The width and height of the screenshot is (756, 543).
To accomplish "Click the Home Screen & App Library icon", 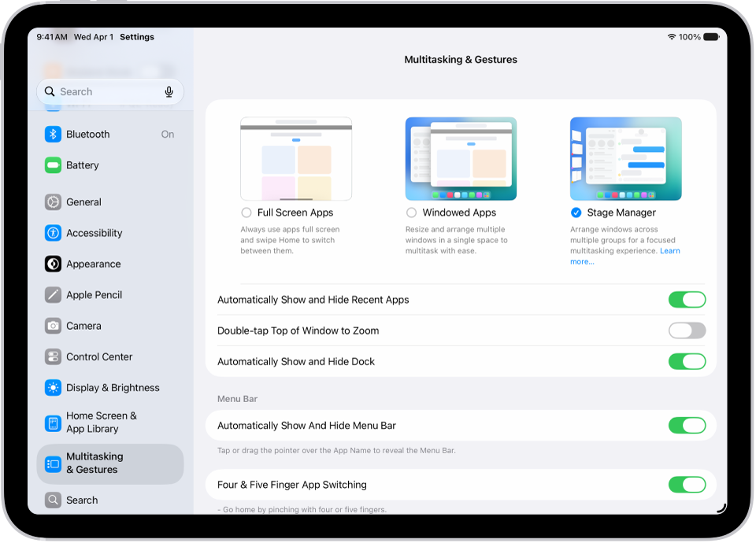I will (53, 424).
